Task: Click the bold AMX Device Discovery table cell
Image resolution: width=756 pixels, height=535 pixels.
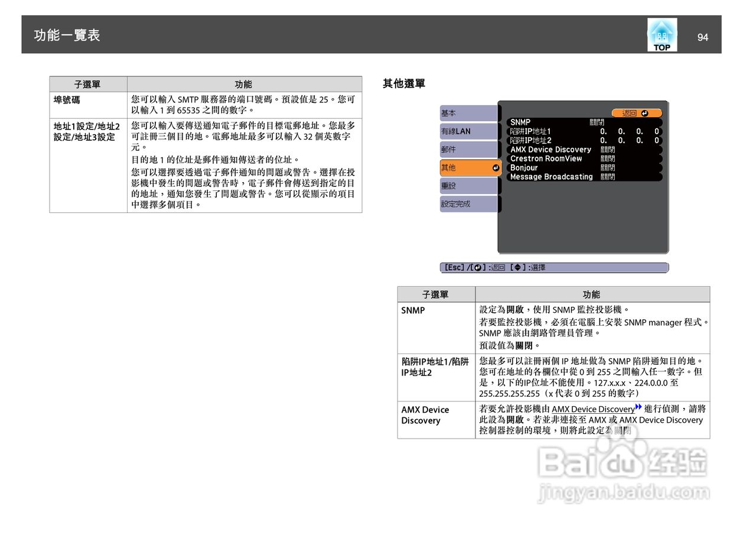Action: (436, 420)
